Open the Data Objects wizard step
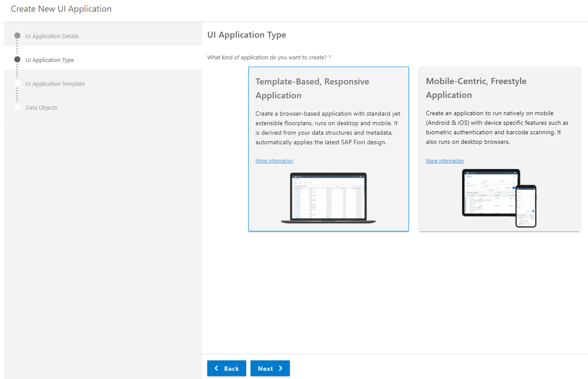588x379 pixels. tap(41, 107)
